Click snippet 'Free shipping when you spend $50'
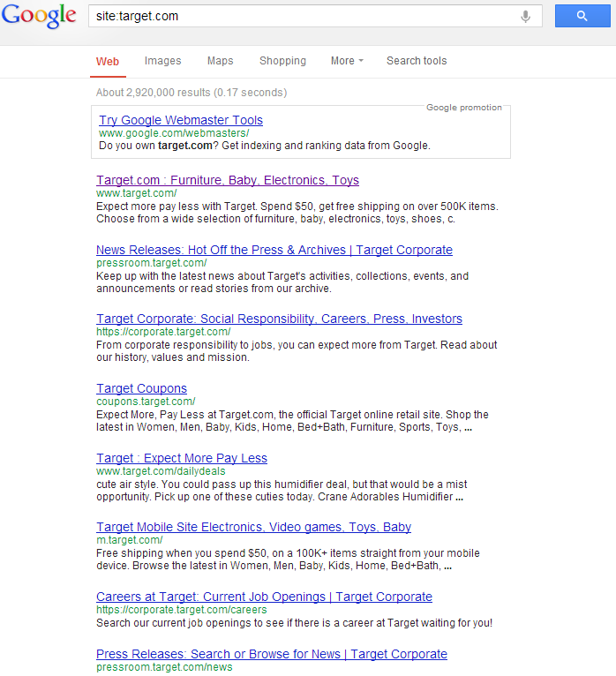Viewport: 616px width, 676px height. click(x=288, y=560)
